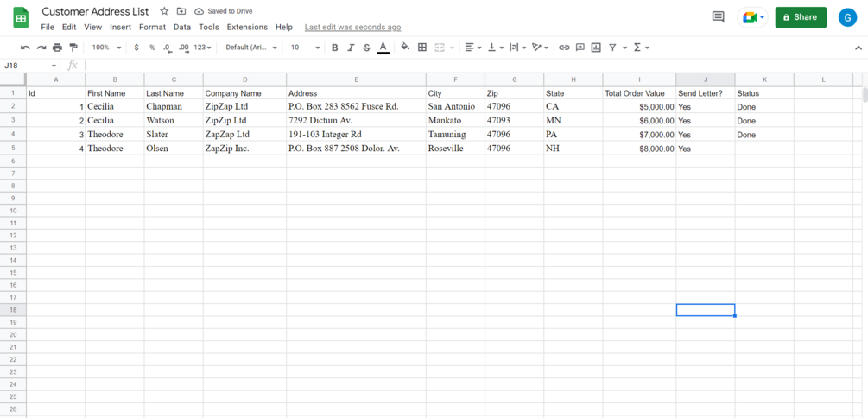Screen dimensions: 868x418
Task: Open text rotation dropdown
Action: pos(540,47)
